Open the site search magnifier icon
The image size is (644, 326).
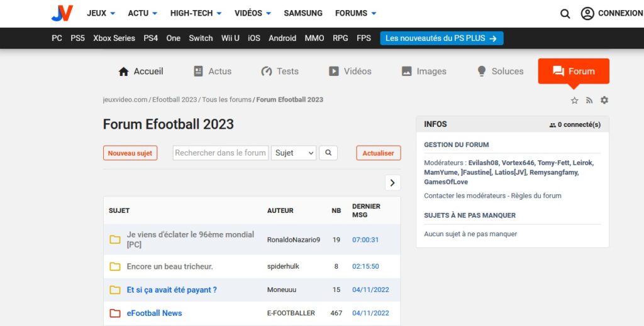(565, 14)
